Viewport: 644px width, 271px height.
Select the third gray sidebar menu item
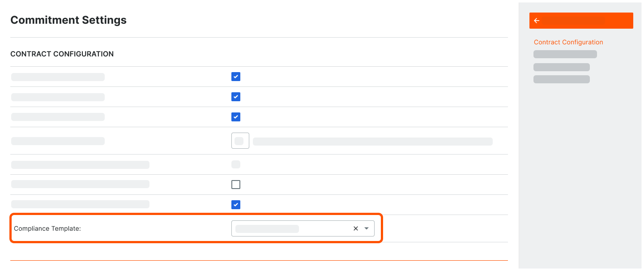tap(562, 79)
